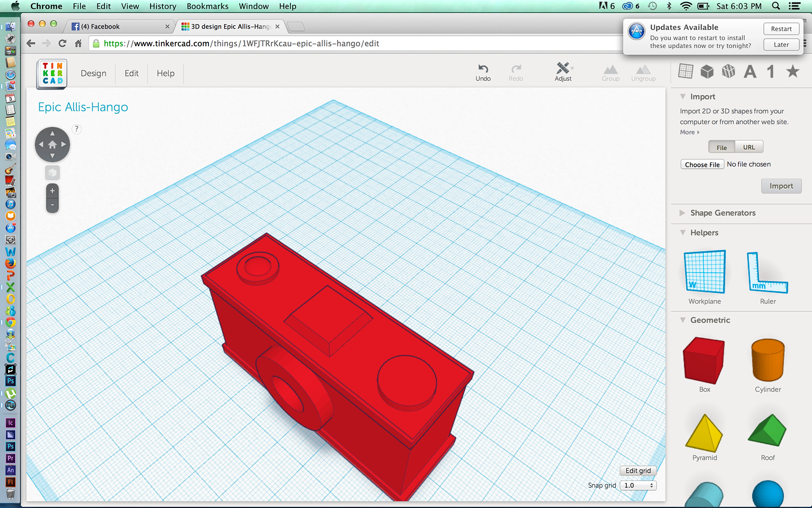Click the Epic Allis-Hango title

[83, 107]
